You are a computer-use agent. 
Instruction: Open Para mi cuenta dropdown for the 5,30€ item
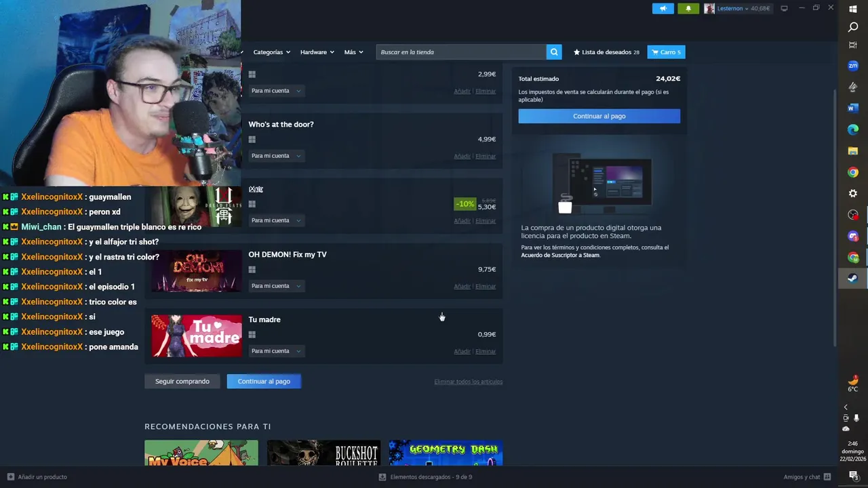click(276, 220)
